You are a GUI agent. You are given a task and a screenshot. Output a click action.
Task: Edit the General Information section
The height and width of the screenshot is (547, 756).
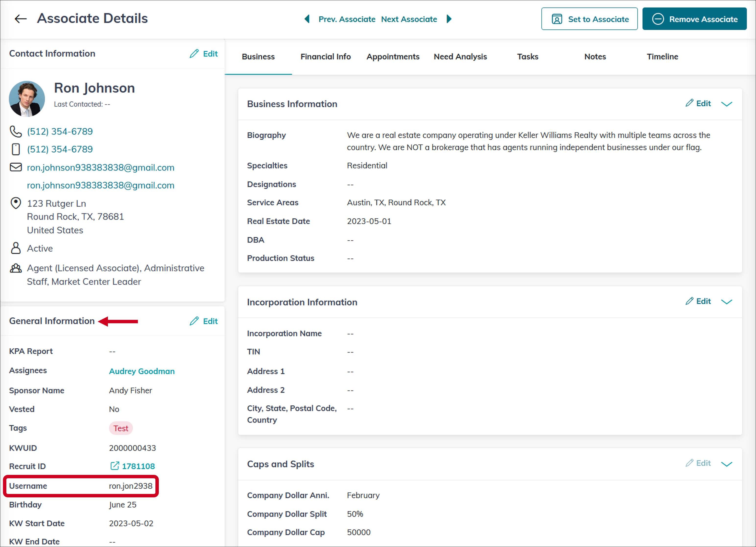tap(210, 321)
